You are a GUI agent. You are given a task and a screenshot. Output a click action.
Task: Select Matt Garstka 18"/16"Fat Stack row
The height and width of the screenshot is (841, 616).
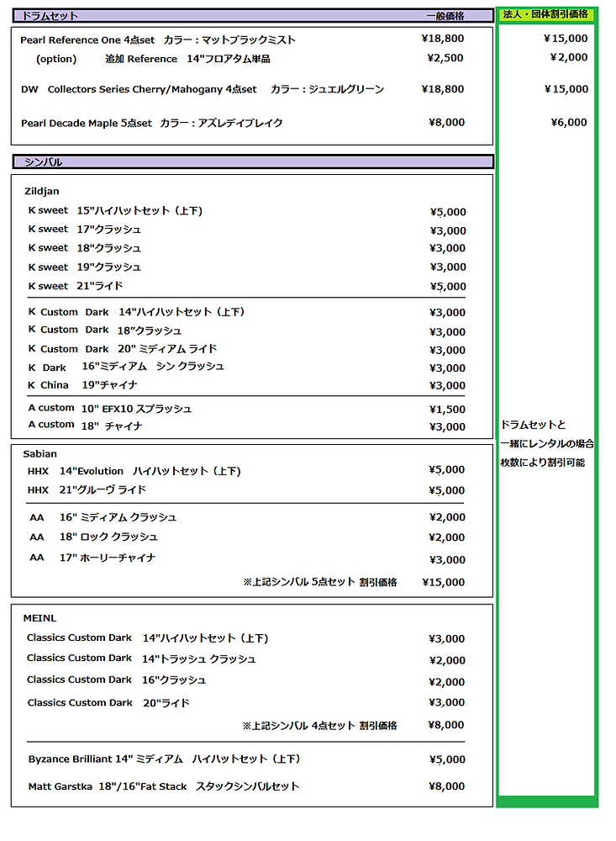coord(164,786)
